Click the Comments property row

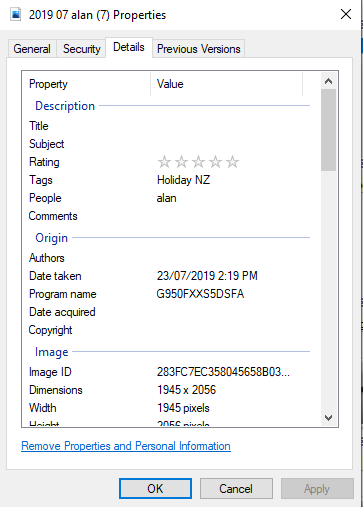[169, 216]
